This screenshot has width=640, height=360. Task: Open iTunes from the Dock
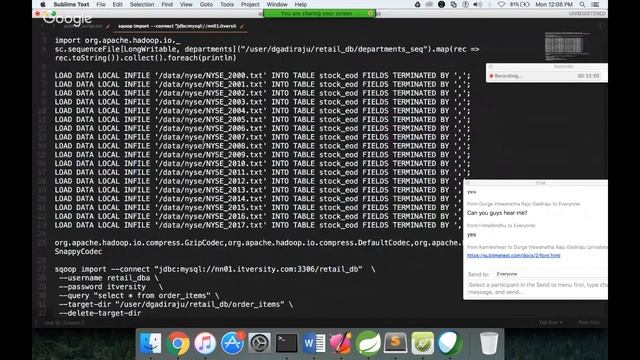[205, 343]
